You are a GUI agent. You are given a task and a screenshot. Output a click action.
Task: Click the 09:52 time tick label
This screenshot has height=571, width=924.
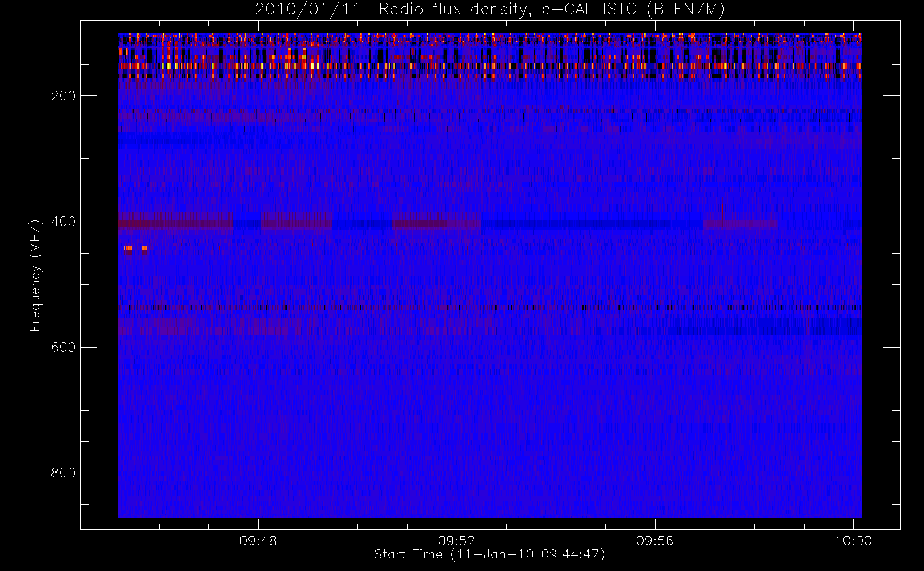456,540
